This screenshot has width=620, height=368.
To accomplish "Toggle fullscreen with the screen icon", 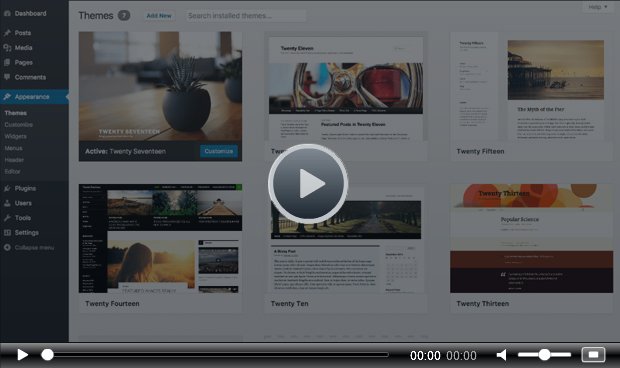I will coord(593,355).
